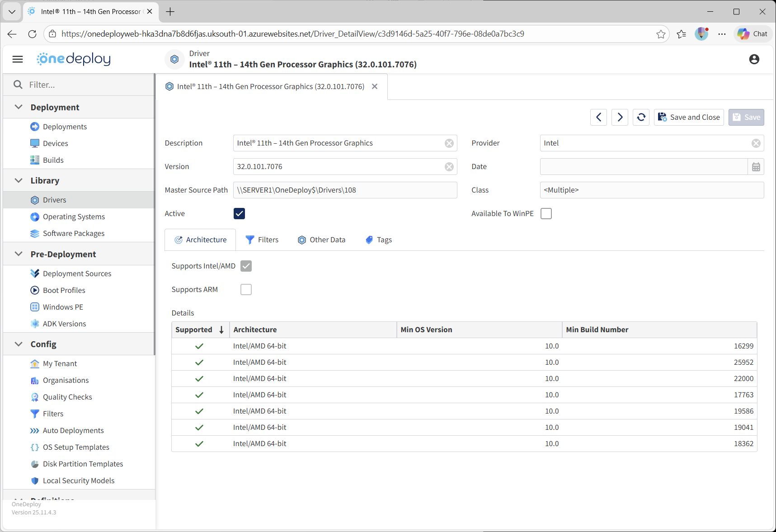This screenshot has width=776, height=532.
Task: Open the user account profile icon
Action: (x=754, y=59)
